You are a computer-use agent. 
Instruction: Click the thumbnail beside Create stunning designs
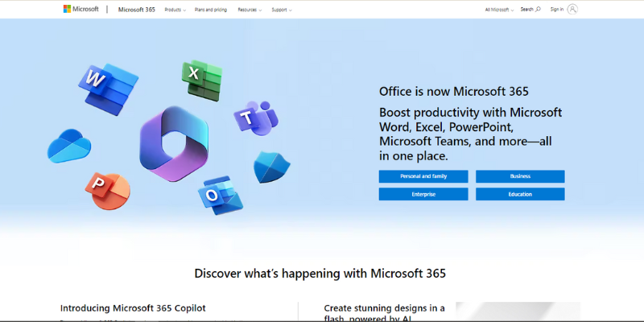[x=518, y=312]
